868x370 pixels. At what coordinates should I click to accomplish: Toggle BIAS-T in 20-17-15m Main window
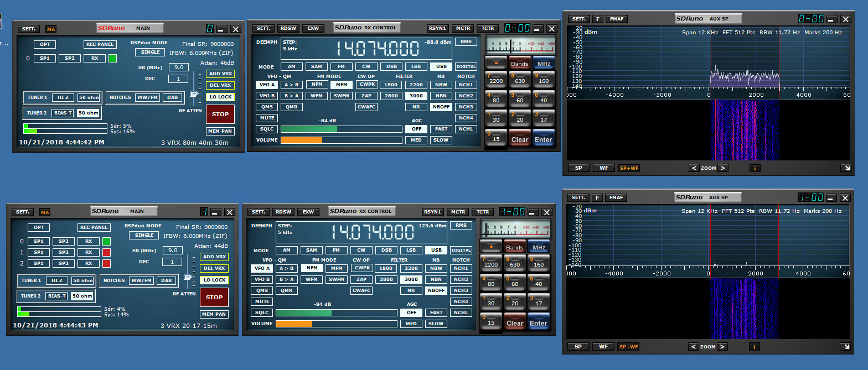coord(56,296)
